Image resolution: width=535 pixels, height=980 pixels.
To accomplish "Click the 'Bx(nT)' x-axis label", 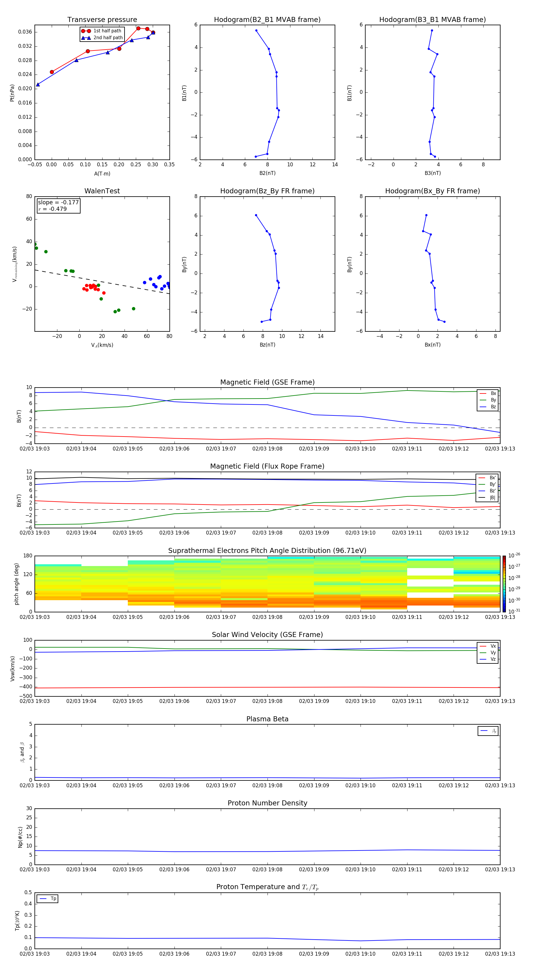I will [432, 345].
